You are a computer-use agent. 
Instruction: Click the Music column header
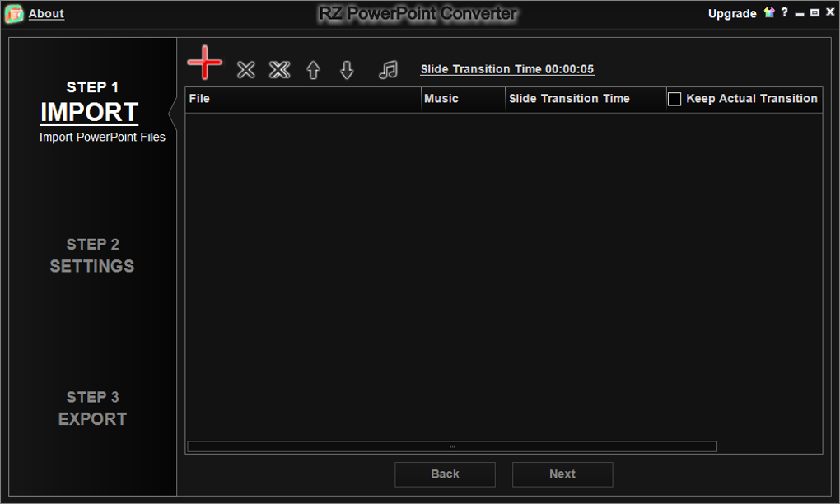[463, 99]
